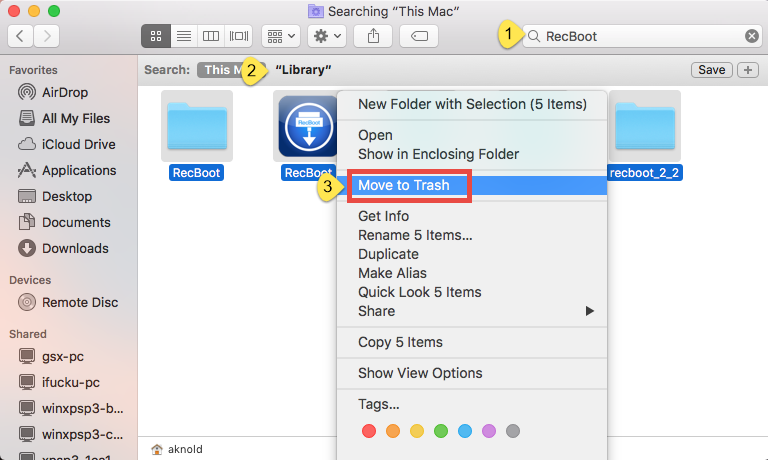Image resolution: width=768 pixels, height=460 pixels.
Task: Apply the yellow tag color
Action: (x=417, y=431)
